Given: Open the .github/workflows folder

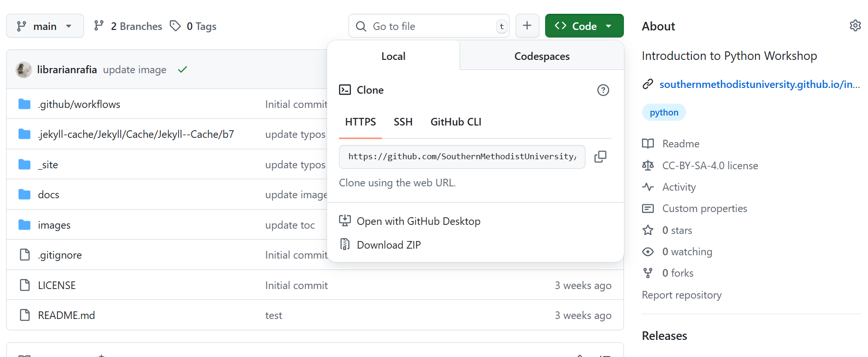Looking at the screenshot, I should coord(79,104).
